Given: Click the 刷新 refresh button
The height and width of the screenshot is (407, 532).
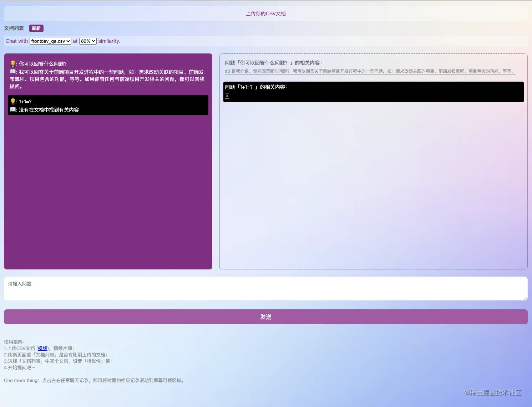Looking at the screenshot, I should (36, 29).
